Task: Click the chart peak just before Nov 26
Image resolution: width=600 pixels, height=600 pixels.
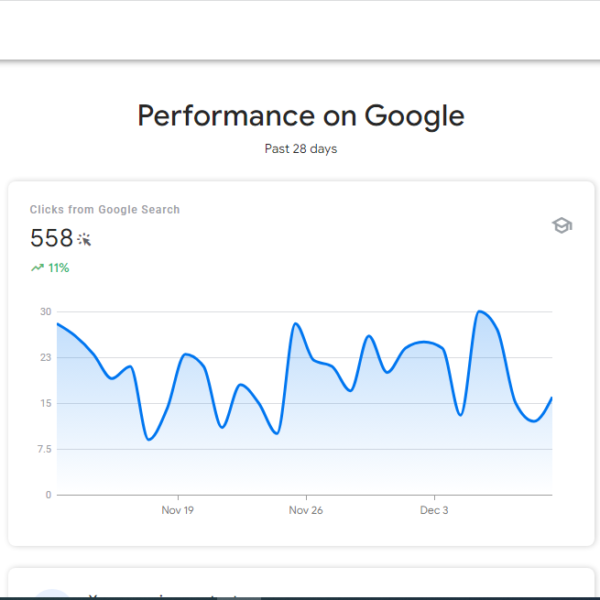Action: click(x=296, y=324)
